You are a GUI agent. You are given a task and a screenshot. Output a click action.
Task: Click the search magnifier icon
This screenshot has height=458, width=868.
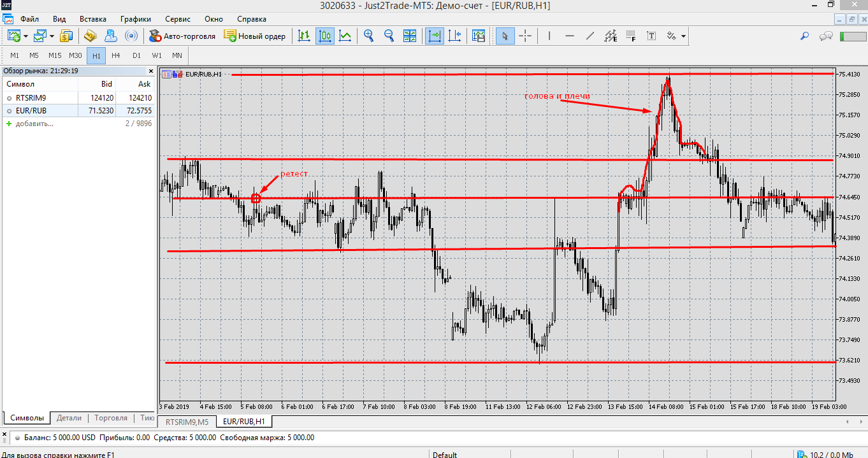(805, 36)
